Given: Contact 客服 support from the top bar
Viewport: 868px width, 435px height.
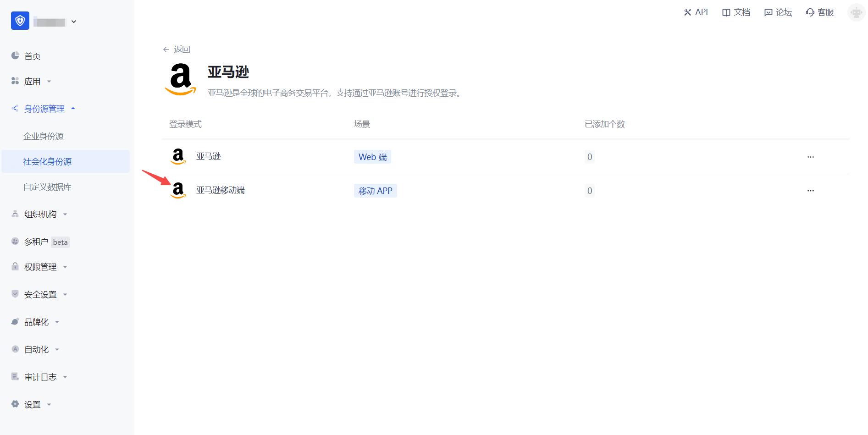Looking at the screenshot, I should (x=820, y=12).
